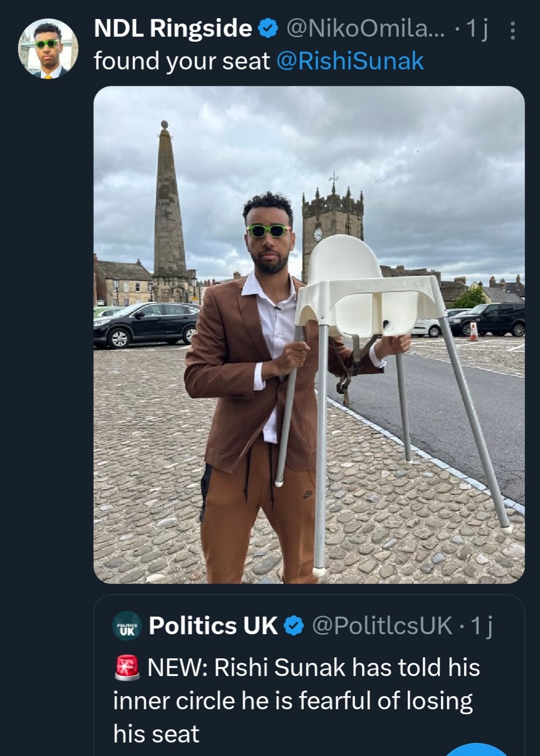Screen dimensions: 540x756
Task: Tap the quoted tweet's final 'his seat' line
Action: [x=156, y=734]
